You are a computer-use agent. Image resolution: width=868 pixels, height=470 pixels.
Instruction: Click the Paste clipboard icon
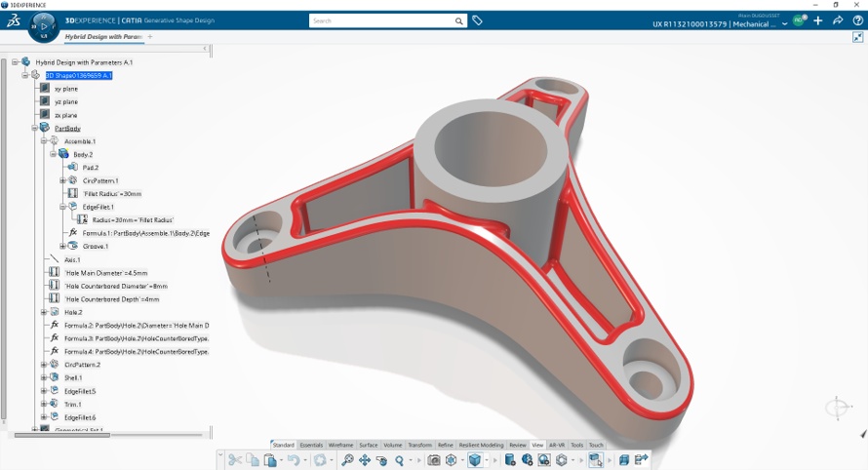point(270,459)
